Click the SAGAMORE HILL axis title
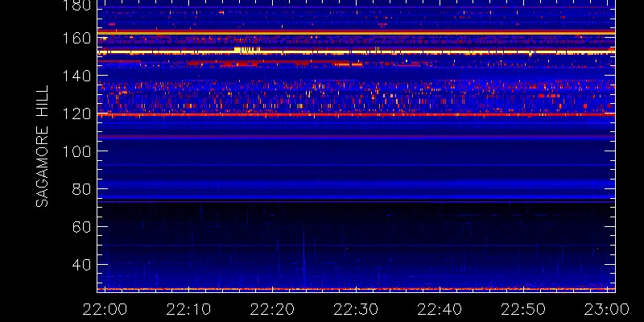 point(42,147)
